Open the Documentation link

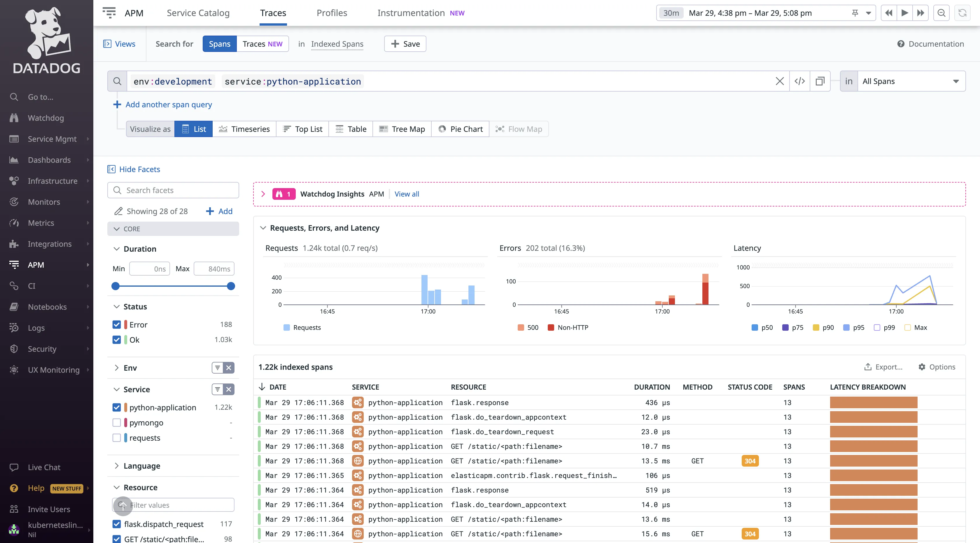tap(930, 44)
